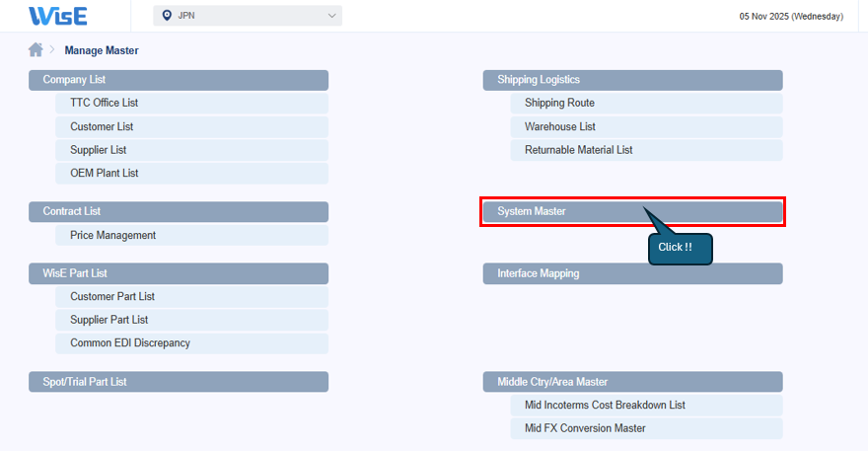Open System Master section

pyautogui.click(x=631, y=211)
